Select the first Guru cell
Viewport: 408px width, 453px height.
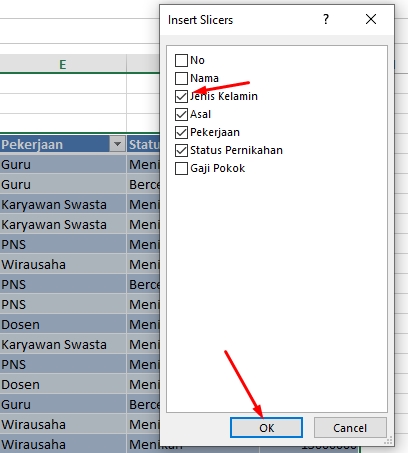[63, 164]
